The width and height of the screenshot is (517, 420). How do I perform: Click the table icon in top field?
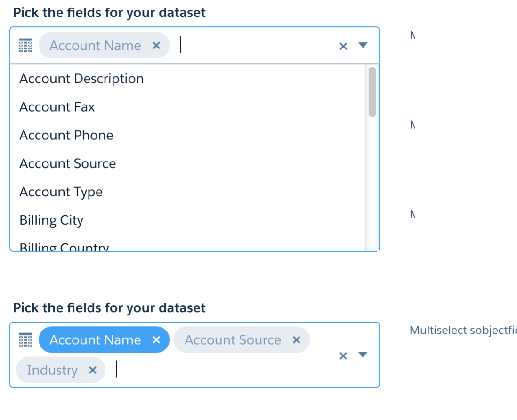(x=25, y=46)
